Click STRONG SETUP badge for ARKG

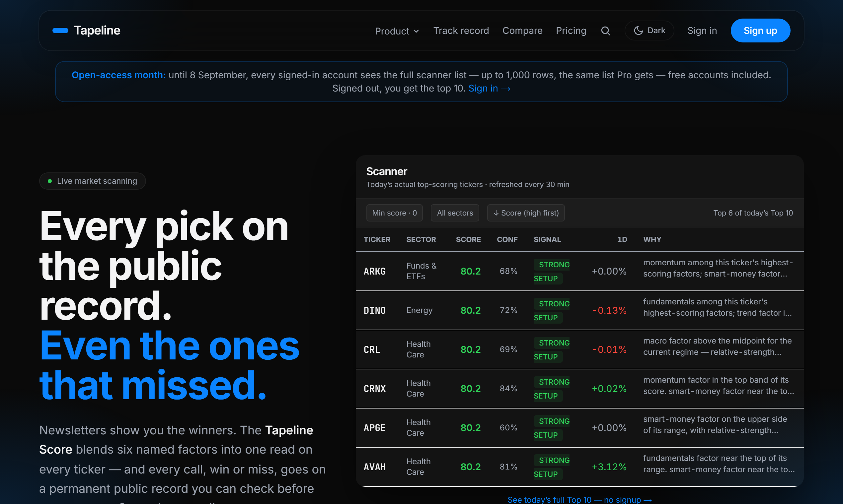pyautogui.click(x=551, y=271)
